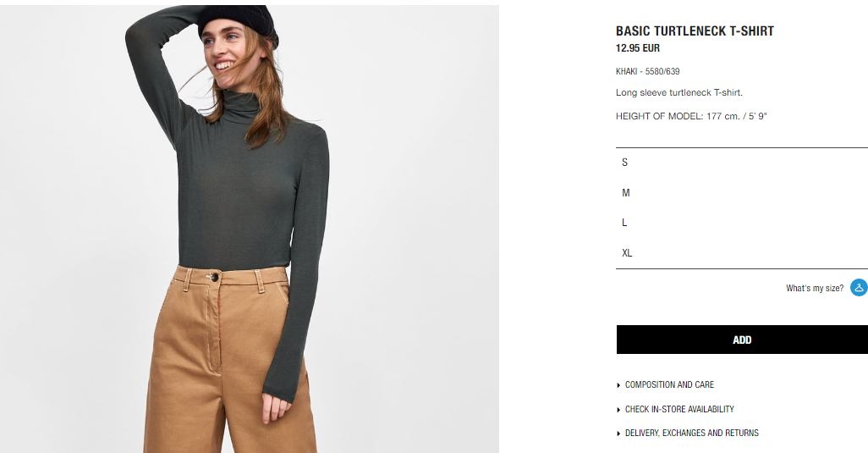Click the 12.95 EUR price
868x453 pixels.
[638, 48]
